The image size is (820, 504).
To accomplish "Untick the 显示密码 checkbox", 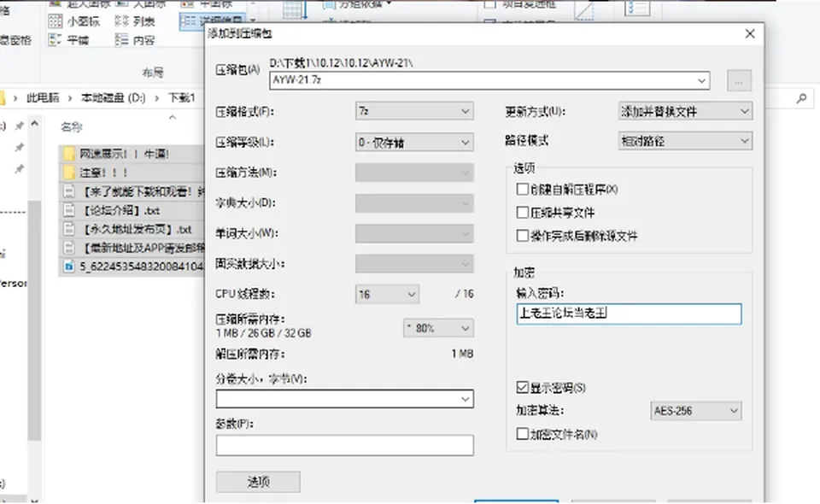I will point(522,388).
